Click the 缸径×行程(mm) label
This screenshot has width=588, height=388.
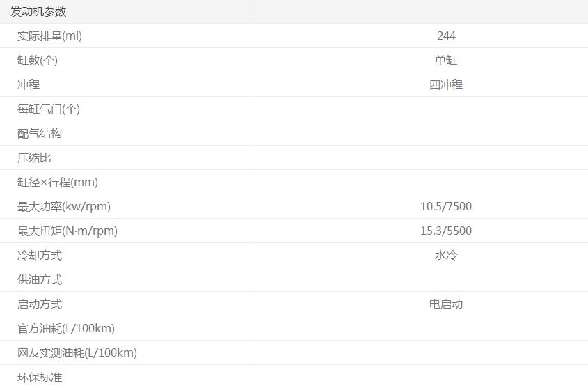58,183
